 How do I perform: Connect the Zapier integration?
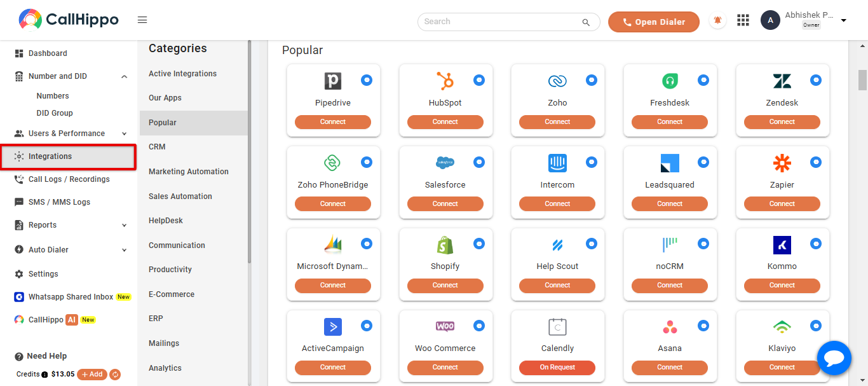point(782,204)
